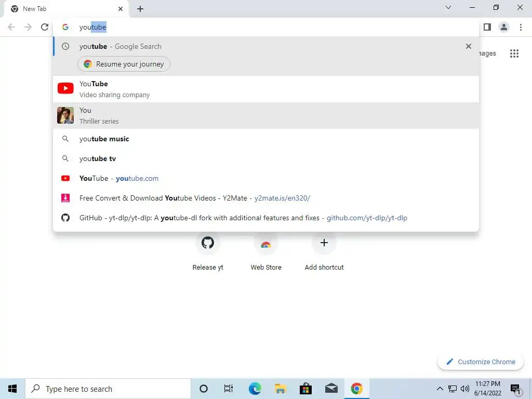Click the Resume your journey chip
The height and width of the screenshot is (399, 532).
click(124, 64)
